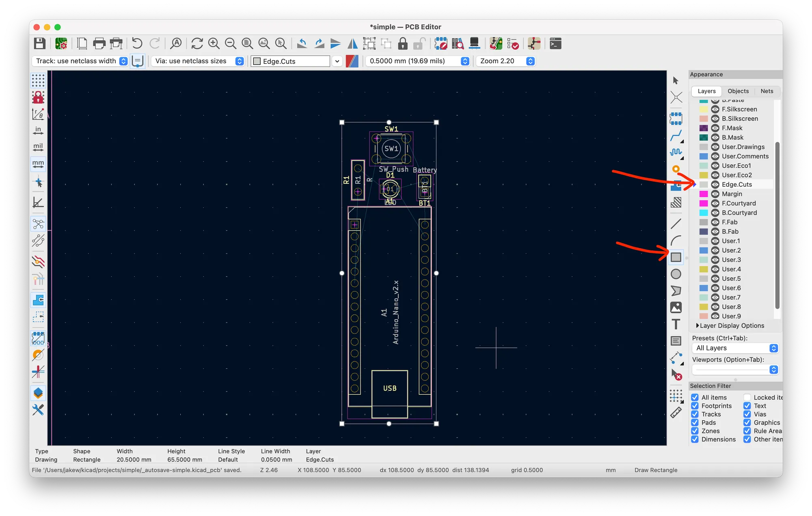
Task: Click the Zoom in icon
Action: pyautogui.click(x=214, y=43)
